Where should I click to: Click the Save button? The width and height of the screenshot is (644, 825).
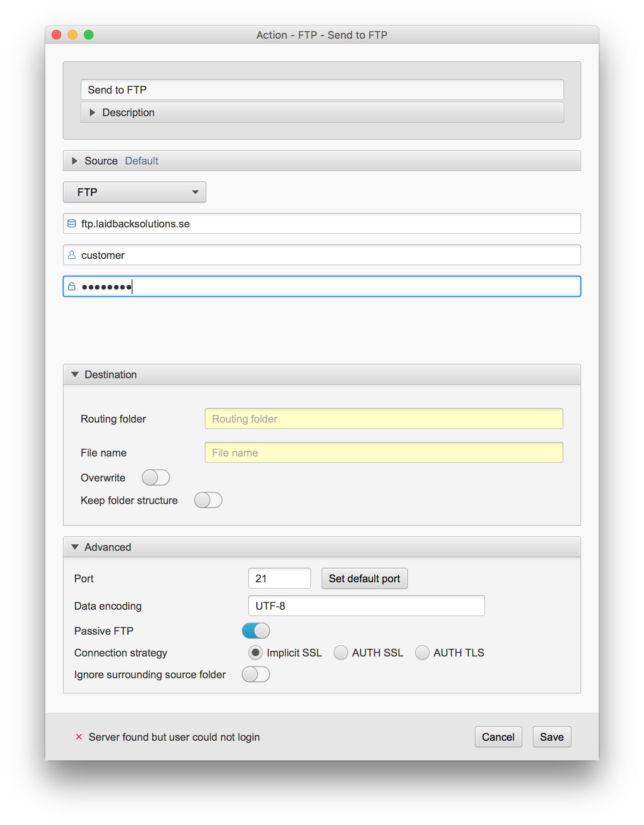(552, 737)
